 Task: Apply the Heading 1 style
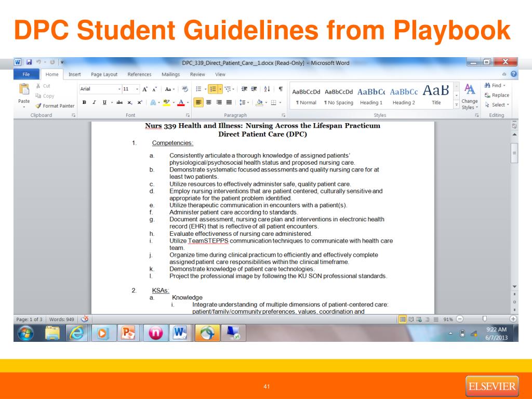371,96
